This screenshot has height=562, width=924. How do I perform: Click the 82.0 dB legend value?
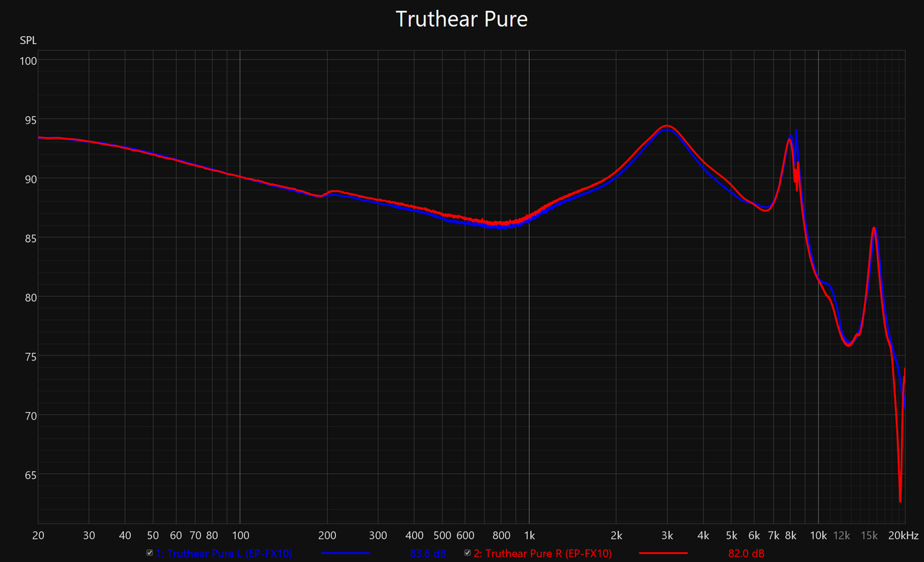pyautogui.click(x=746, y=553)
